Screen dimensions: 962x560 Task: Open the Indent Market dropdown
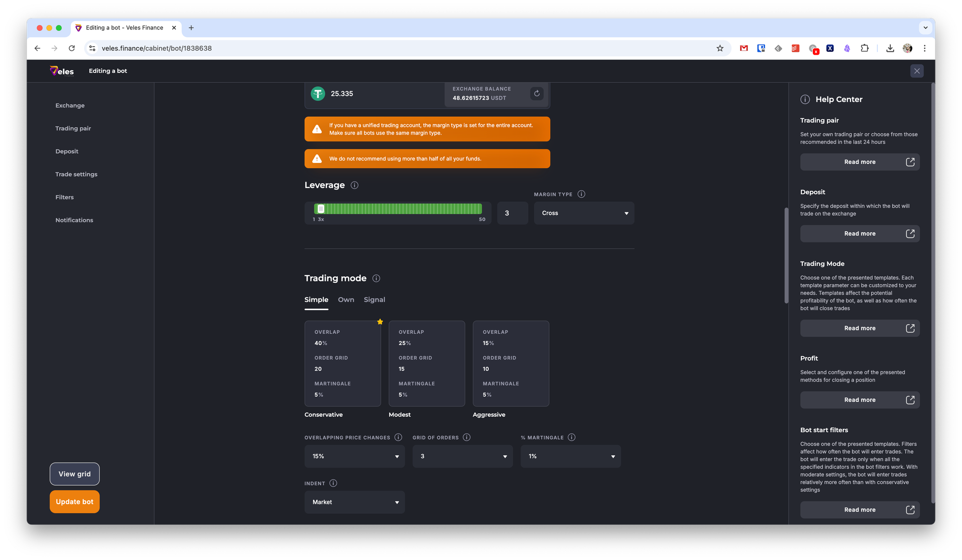[354, 502]
